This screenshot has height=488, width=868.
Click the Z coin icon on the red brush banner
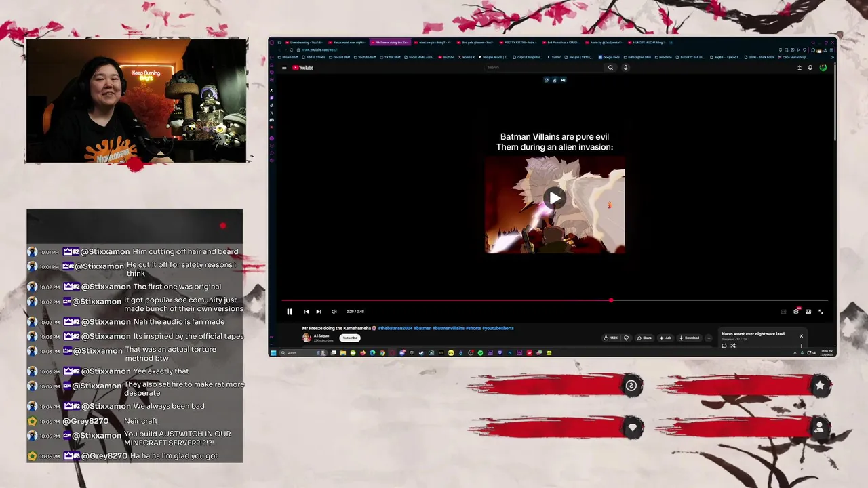pyautogui.click(x=632, y=386)
